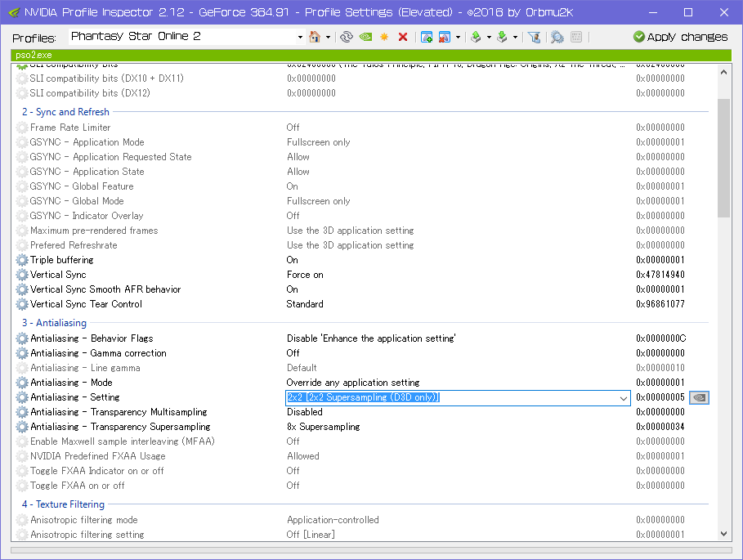Expand the import profile dropdown arrow
The image size is (743, 560).
[x=515, y=37]
